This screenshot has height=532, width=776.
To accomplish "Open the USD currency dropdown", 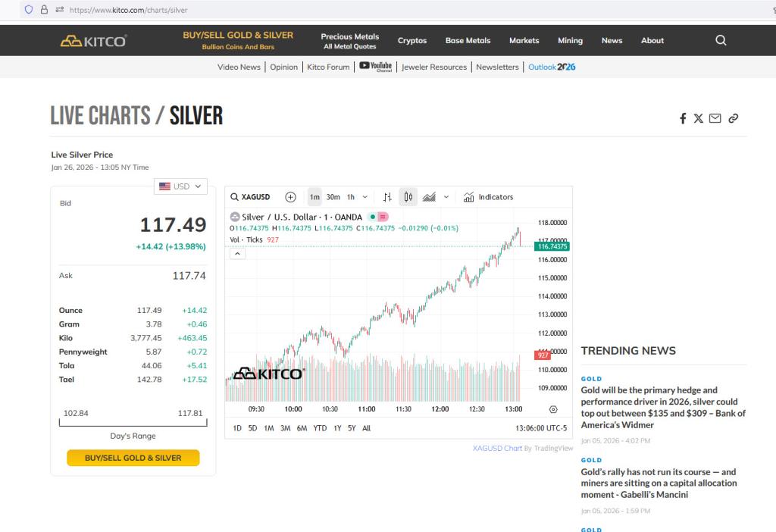I will pos(181,186).
